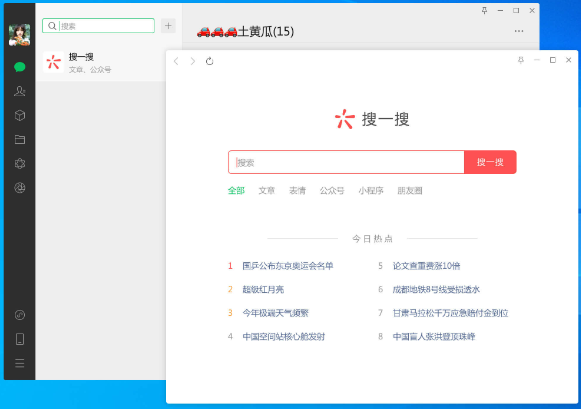Close the WeChat main window
This screenshot has height=409, width=581.
click(532, 10)
